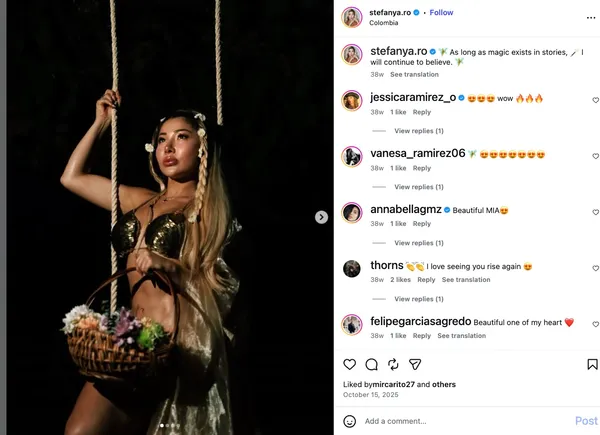Screen dimensions: 600x435
Task: Open the emoji picker smiley icon
Action: [349, 421]
